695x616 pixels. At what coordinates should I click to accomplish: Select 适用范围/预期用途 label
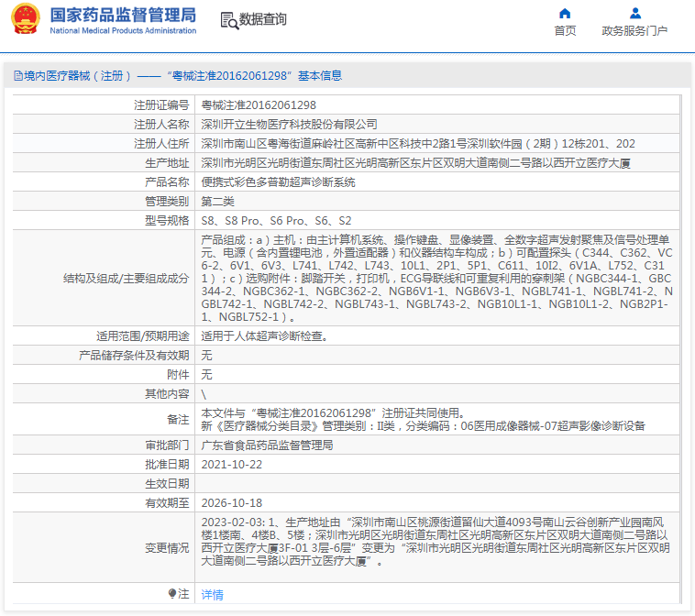[x=143, y=336]
